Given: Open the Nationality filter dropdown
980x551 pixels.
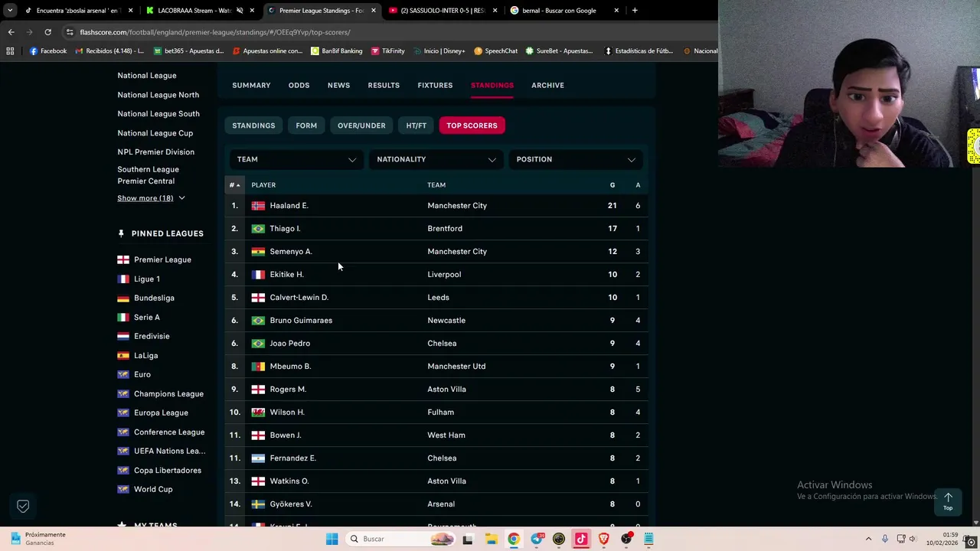Looking at the screenshot, I should click(436, 159).
